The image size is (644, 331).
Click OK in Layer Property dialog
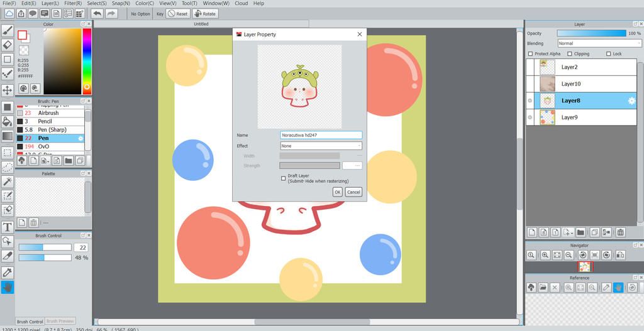[338, 192]
